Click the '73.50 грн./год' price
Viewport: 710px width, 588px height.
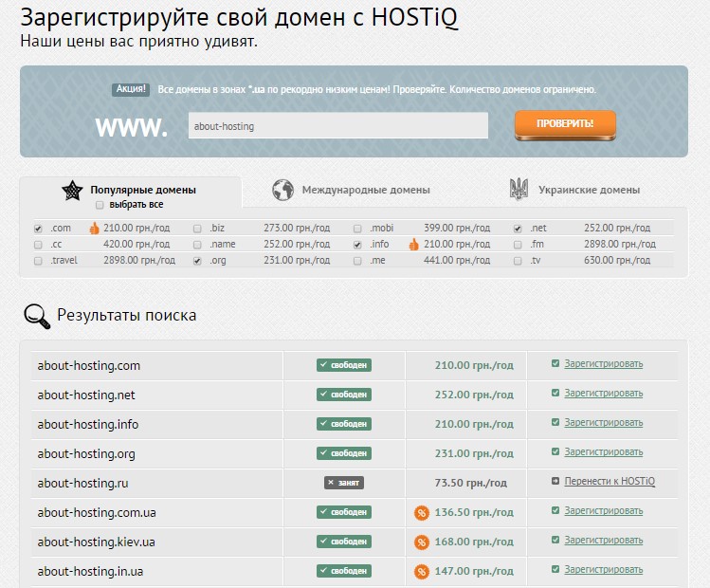[x=471, y=483]
